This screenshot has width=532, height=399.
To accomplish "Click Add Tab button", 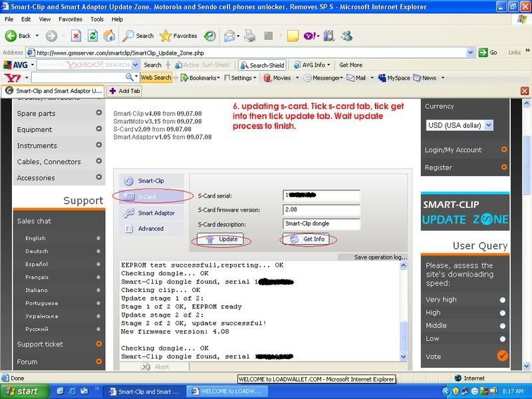I will coord(125,91).
